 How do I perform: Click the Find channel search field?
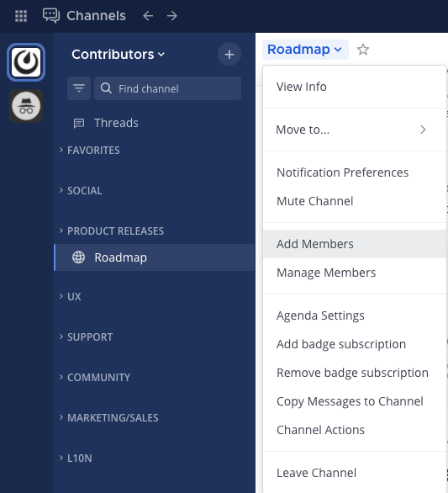[x=168, y=88]
